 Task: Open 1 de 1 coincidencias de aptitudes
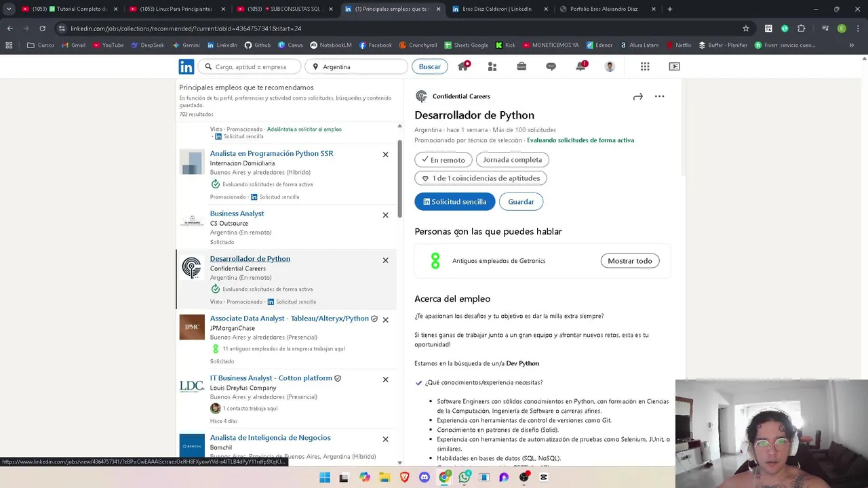(x=481, y=178)
